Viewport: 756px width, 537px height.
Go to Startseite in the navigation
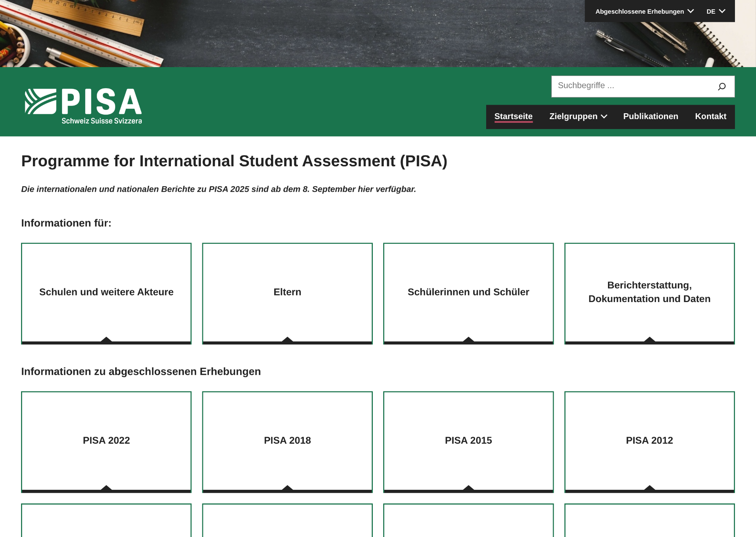[x=513, y=117]
